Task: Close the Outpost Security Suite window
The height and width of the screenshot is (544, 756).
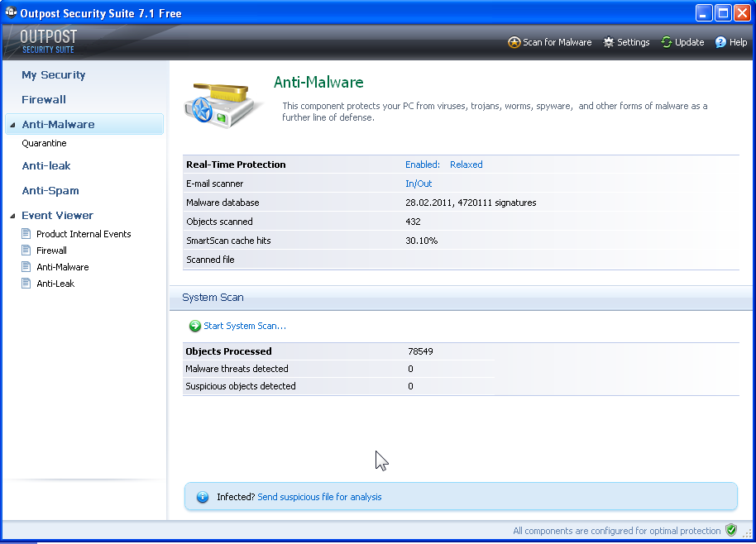Action: (x=743, y=13)
